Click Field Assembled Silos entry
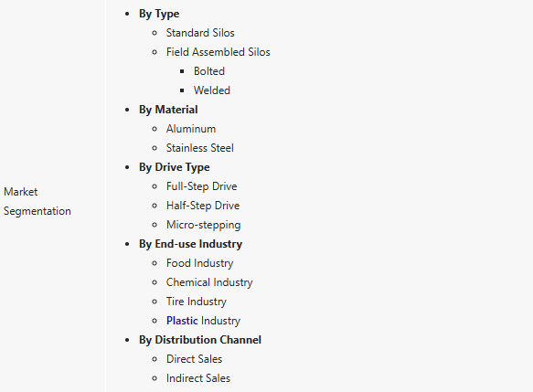 point(219,52)
